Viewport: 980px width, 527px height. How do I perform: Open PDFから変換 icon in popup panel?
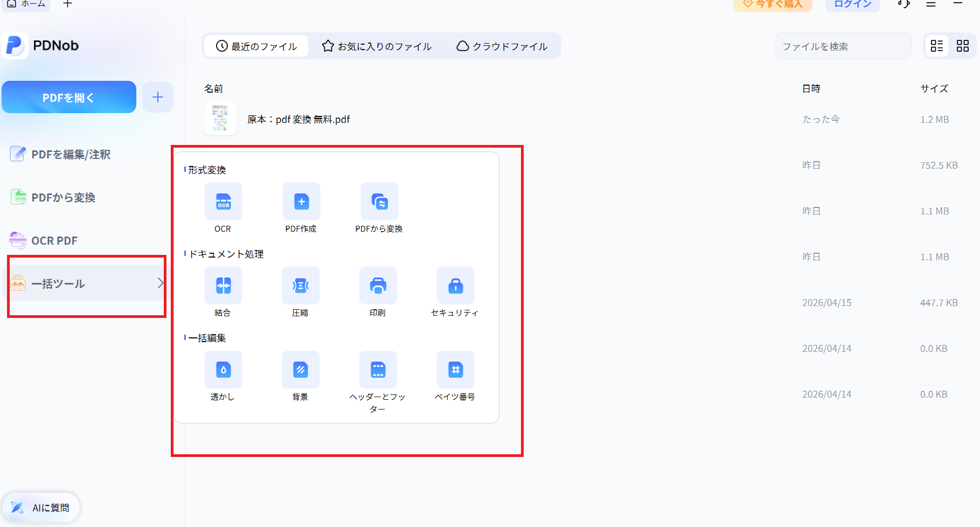[379, 202]
